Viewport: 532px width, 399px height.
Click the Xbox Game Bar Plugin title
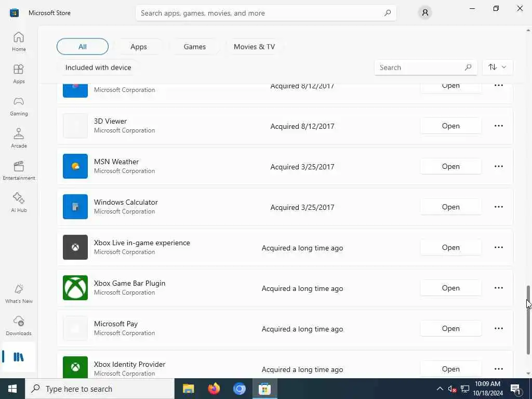click(129, 283)
